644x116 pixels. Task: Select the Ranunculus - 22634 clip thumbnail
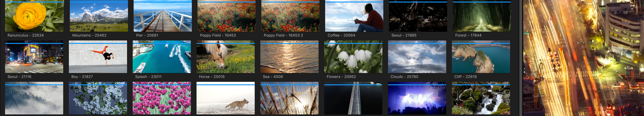pyautogui.click(x=34, y=16)
